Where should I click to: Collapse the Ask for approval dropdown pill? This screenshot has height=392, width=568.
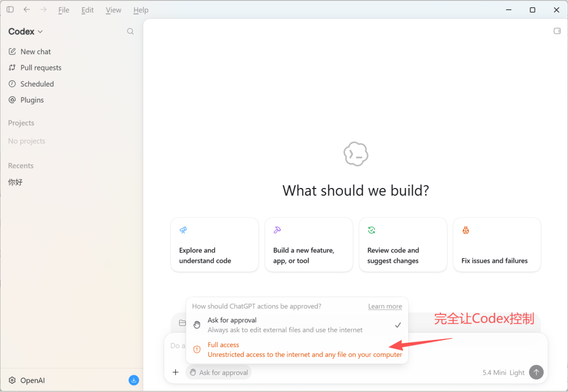(219, 373)
